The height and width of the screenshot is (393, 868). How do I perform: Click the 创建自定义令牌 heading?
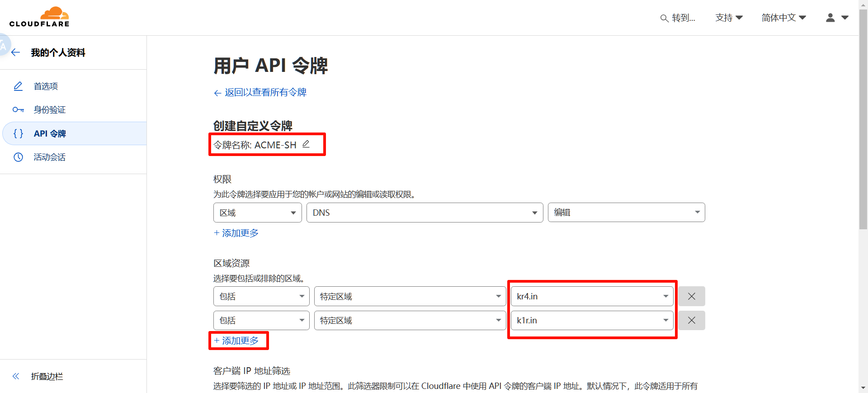(x=253, y=126)
